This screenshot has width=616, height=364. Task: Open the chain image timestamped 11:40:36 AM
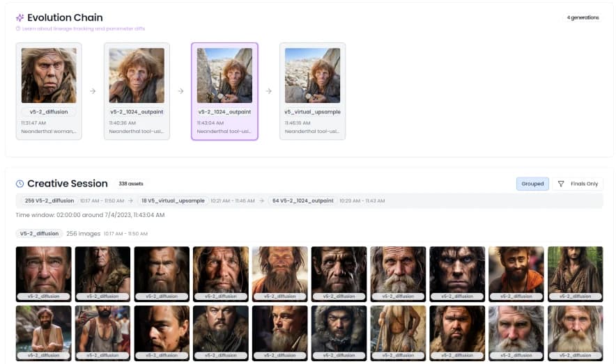pyautogui.click(x=137, y=76)
